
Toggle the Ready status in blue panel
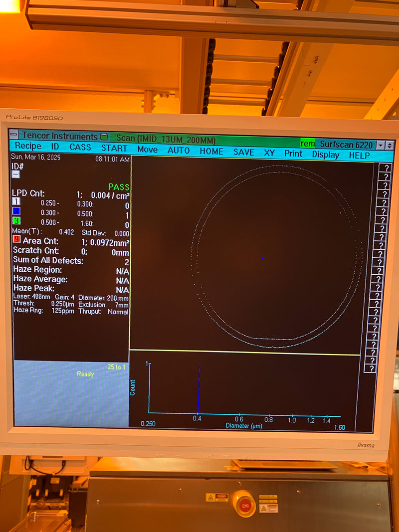pyautogui.click(x=85, y=374)
